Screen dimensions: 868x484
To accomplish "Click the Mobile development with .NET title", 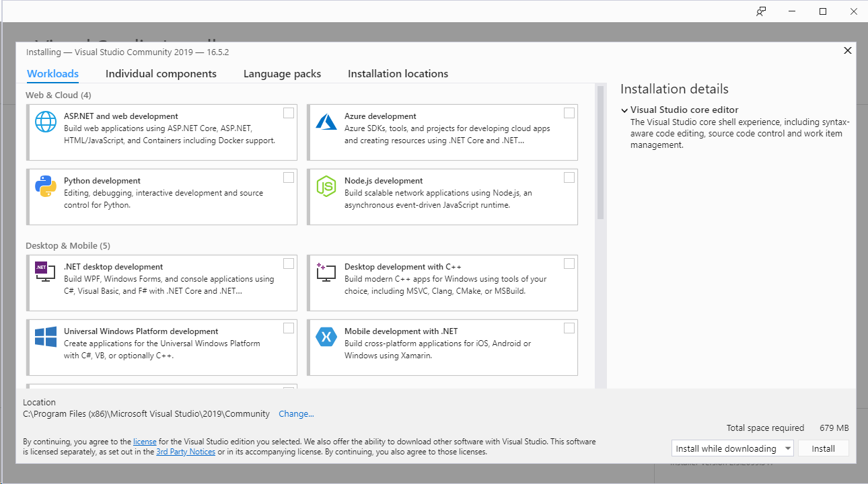I will pyautogui.click(x=401, y=331).
